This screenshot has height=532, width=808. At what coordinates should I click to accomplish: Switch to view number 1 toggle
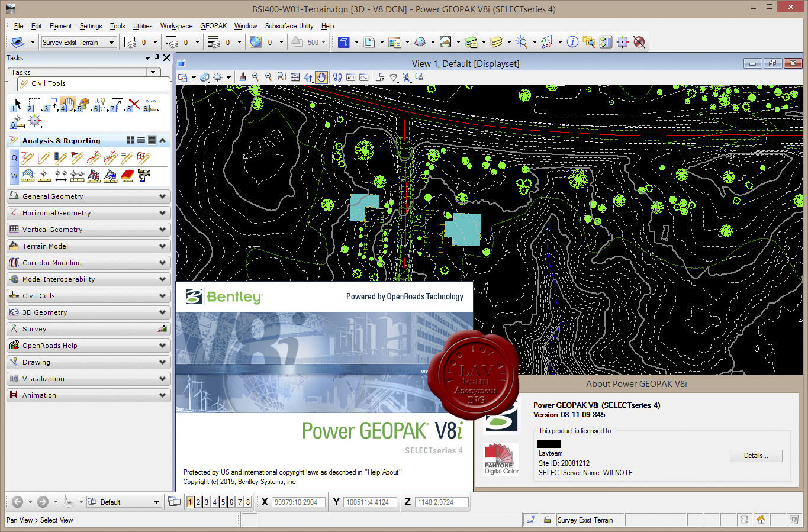coord(189,502)
